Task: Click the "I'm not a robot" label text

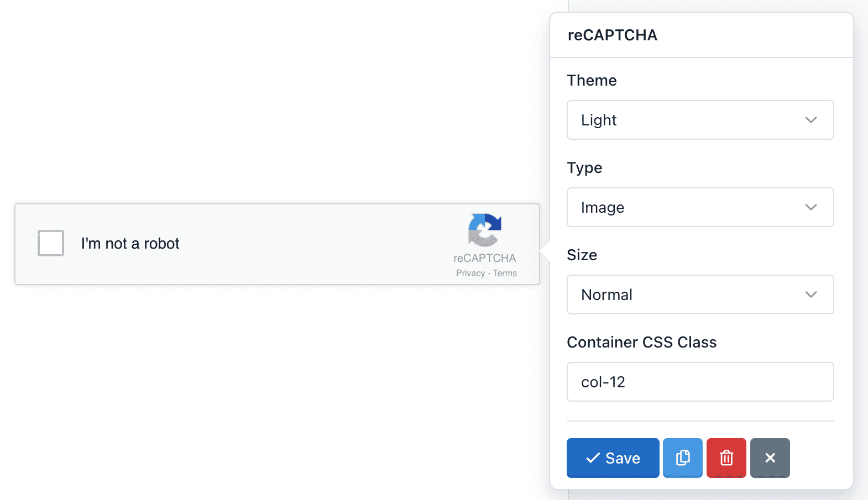Action: pyautogui.click(x=130, y=244)
